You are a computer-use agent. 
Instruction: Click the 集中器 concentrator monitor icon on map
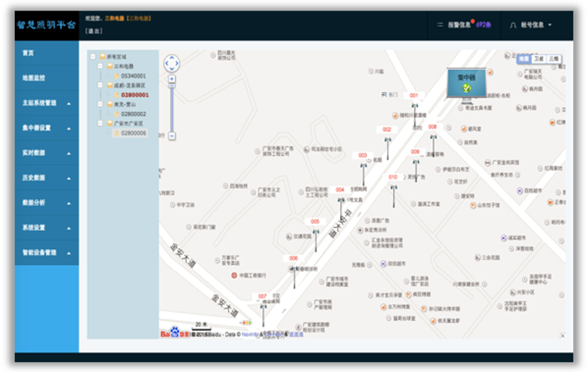coord(467,86)
